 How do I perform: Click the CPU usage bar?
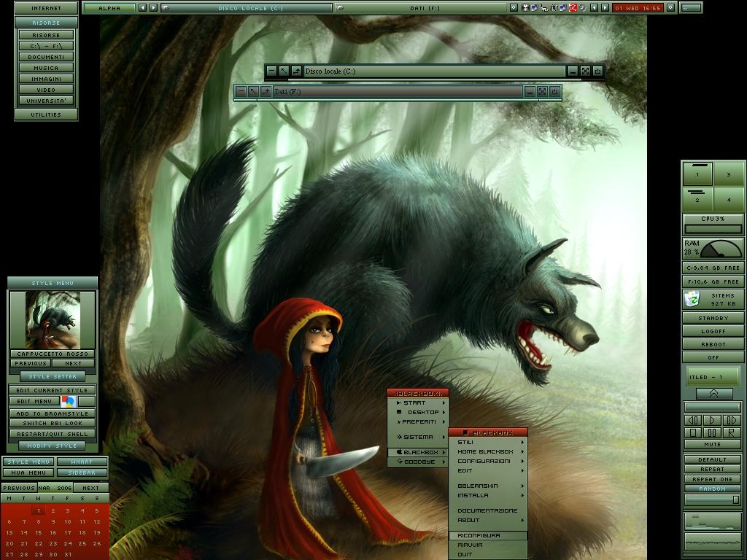(713, 229)
